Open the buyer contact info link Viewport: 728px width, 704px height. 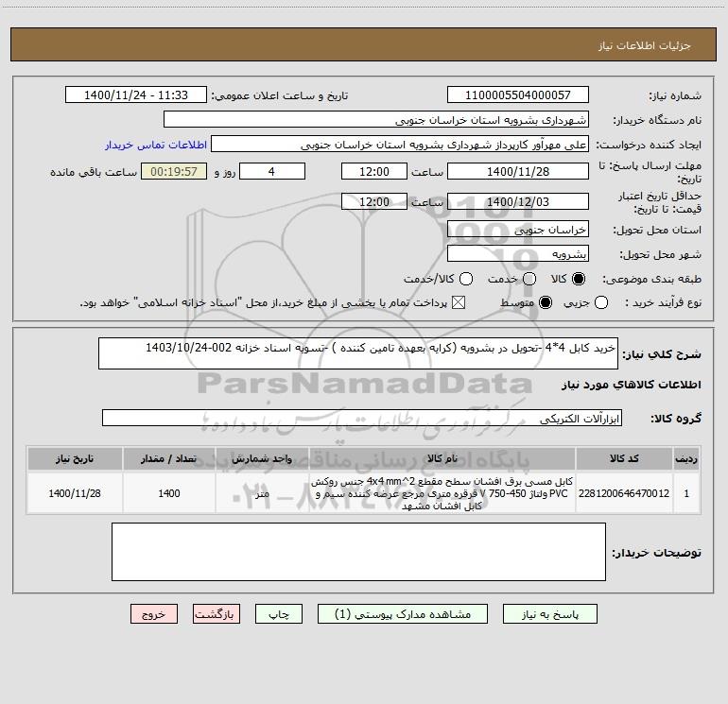click(156, 145)
